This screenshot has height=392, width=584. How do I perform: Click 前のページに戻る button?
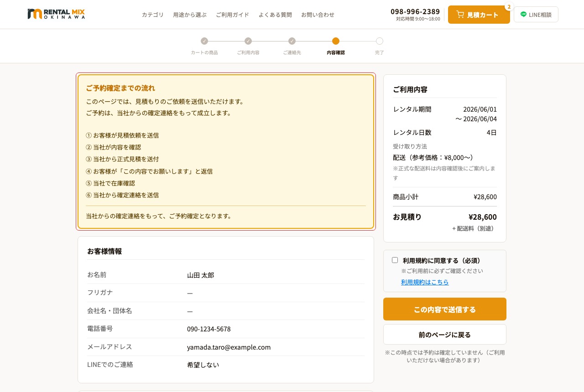coord(445,335)
